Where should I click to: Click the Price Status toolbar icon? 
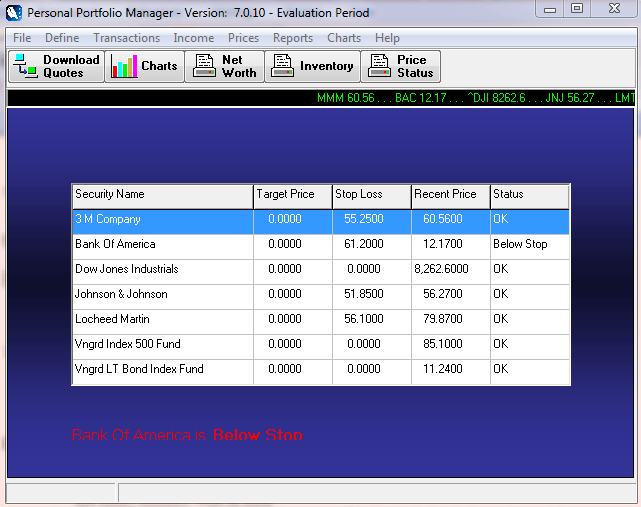pyautogui.click(x=379, y=67)
